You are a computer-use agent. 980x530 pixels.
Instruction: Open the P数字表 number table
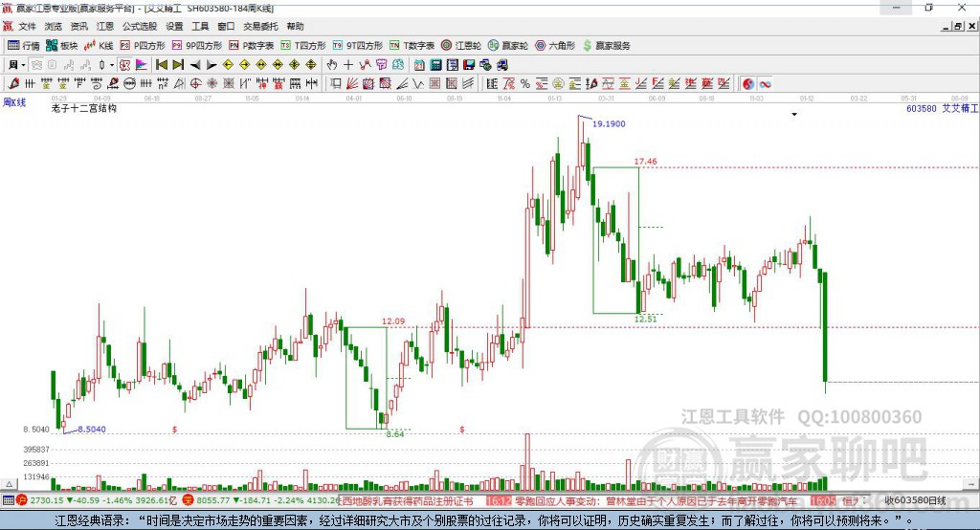252,46
